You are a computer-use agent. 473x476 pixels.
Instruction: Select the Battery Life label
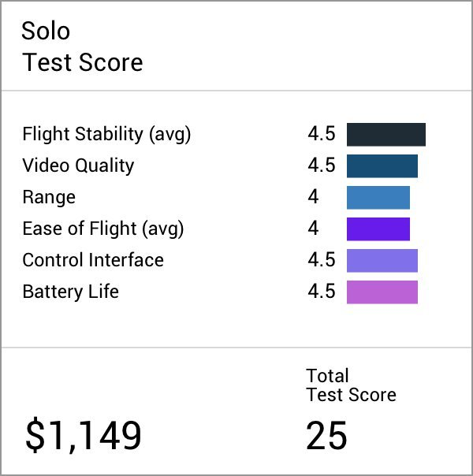pos(70,292)
